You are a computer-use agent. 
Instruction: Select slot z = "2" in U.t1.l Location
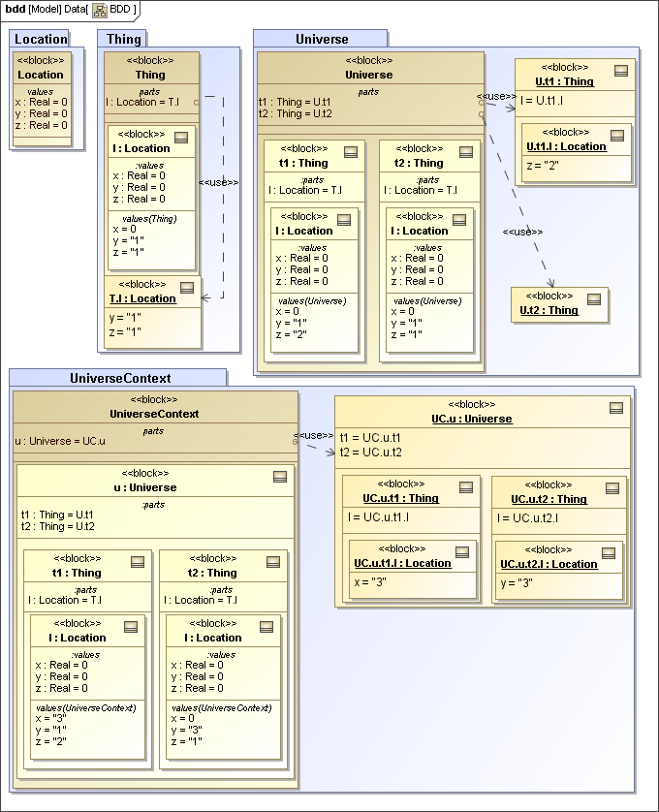coord(543,166)
